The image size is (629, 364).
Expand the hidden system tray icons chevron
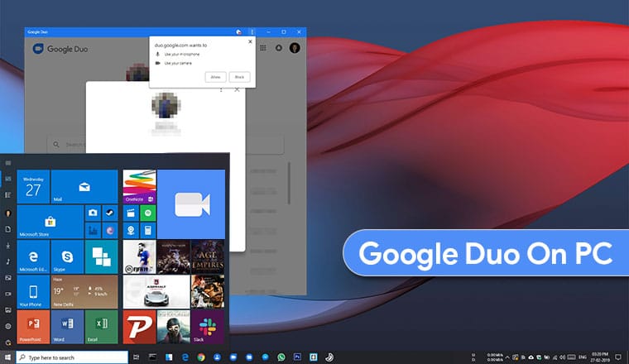tap(507, 357)
